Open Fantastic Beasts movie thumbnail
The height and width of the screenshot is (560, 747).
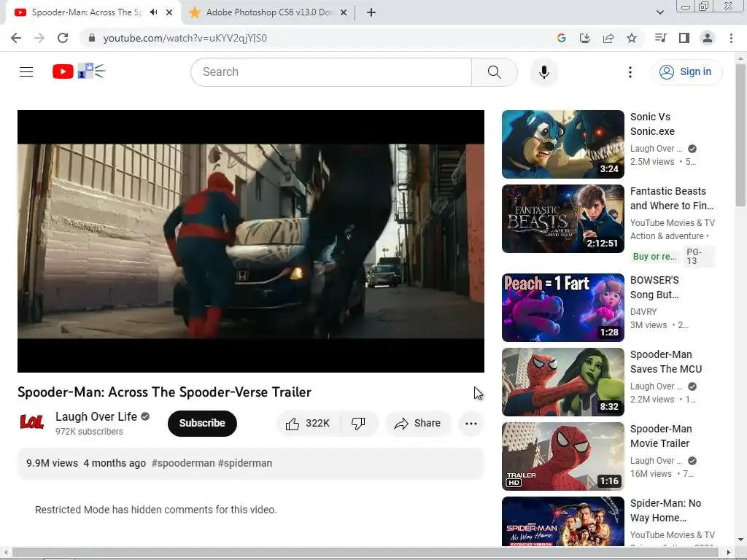(562, 219)
